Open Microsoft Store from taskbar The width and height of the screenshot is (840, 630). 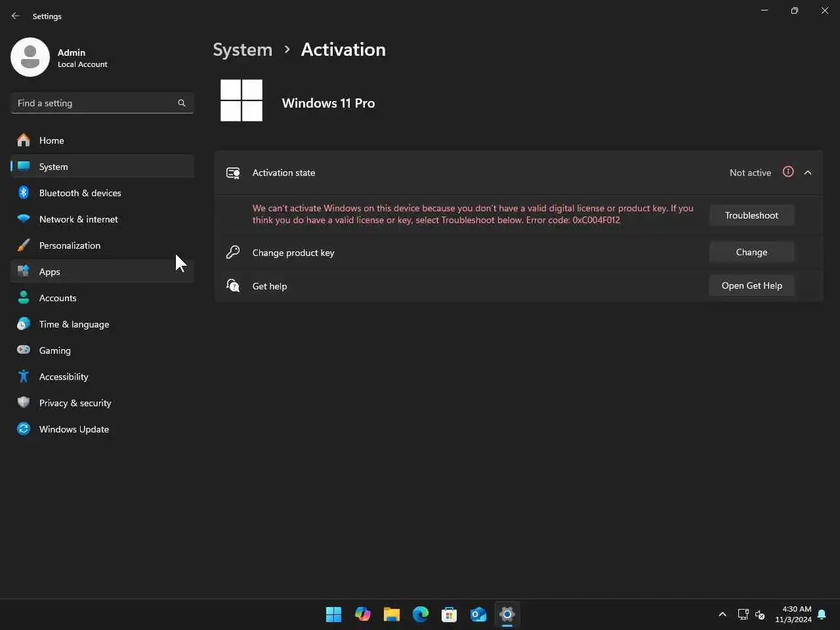tap(450, 614)
